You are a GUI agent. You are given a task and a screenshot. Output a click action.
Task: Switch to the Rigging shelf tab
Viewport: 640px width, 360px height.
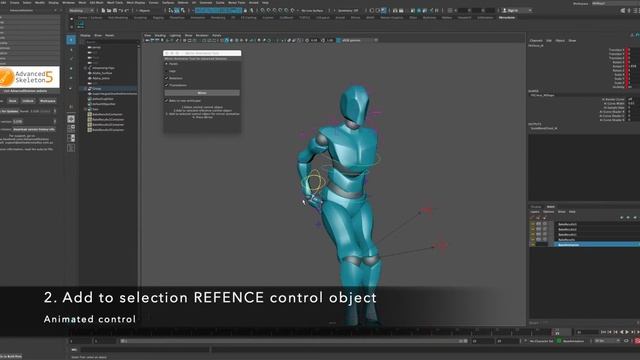coord(158,18)
